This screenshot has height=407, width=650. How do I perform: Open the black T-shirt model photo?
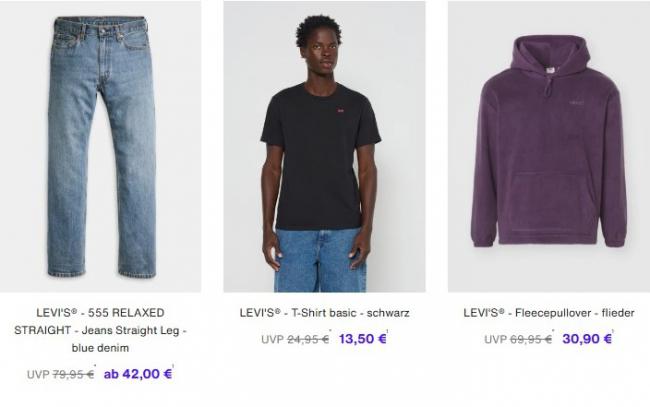click(x=324, y=146)
